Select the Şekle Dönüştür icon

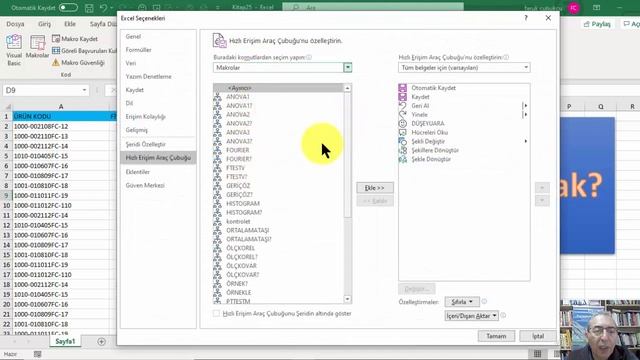tap(402, 159)
